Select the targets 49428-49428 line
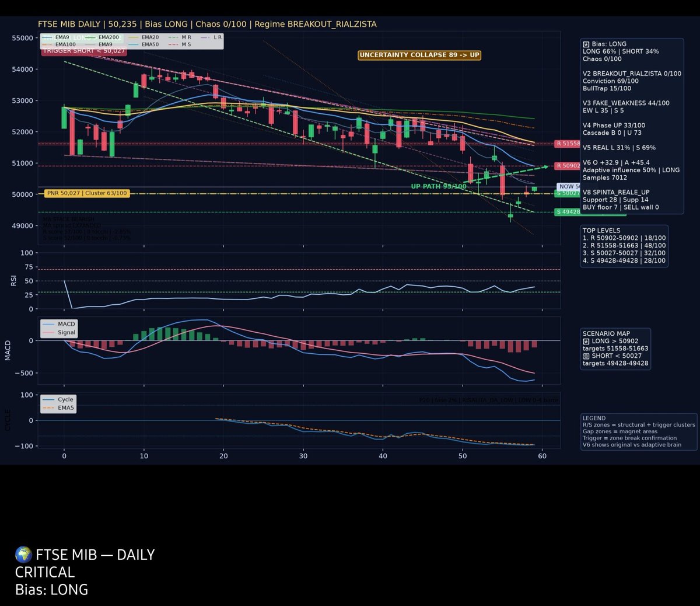 click(615, 364)
